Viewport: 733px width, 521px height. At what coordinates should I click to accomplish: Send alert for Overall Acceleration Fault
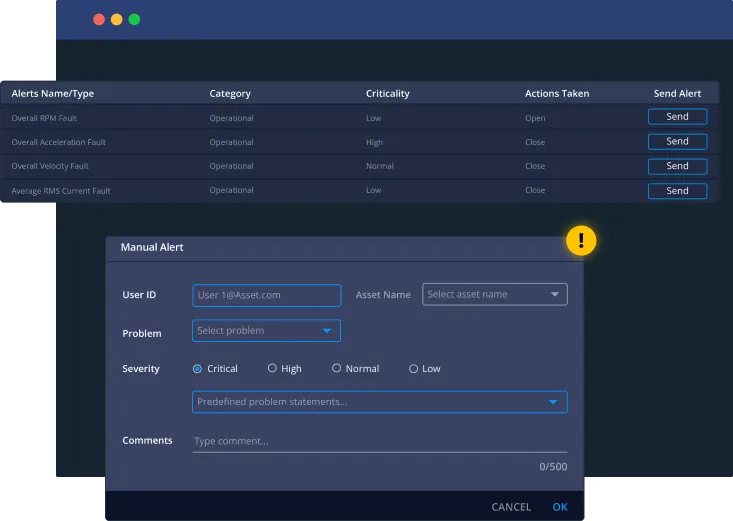tap(677, 142)
